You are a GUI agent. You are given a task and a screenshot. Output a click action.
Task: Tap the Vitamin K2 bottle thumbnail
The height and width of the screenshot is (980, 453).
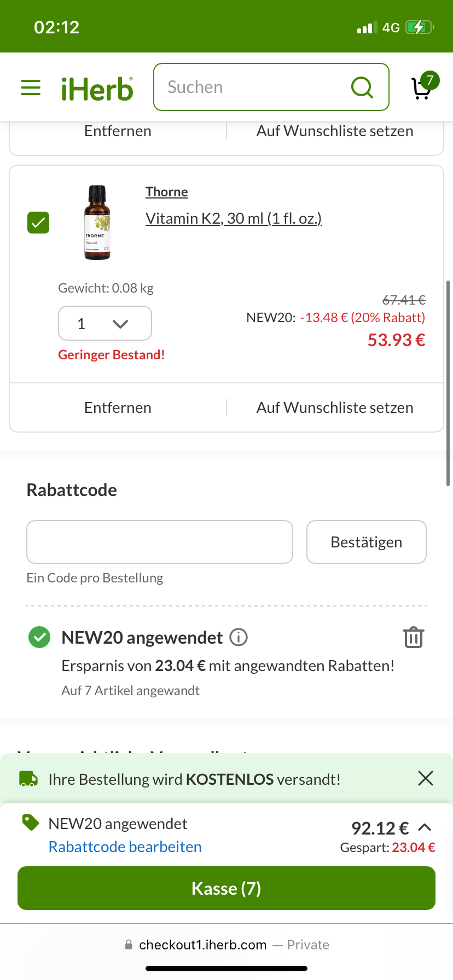[97, 223]
